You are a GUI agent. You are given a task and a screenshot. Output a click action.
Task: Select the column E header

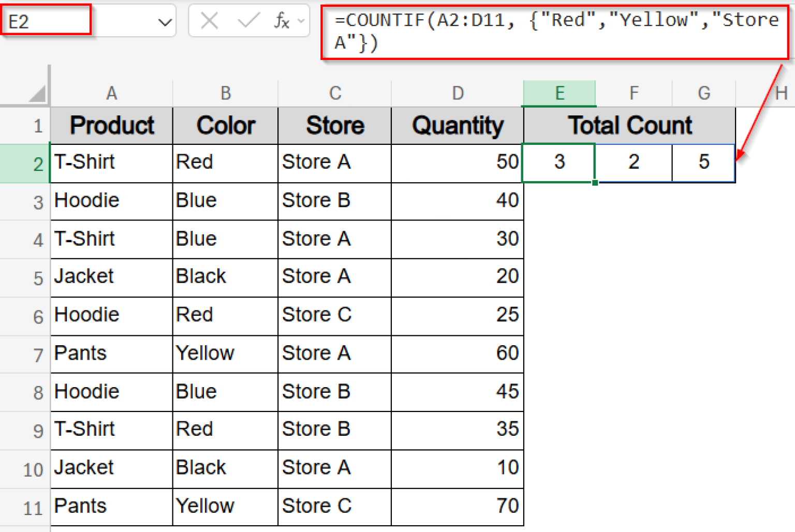pyautogui.click(x=559, y=93)
